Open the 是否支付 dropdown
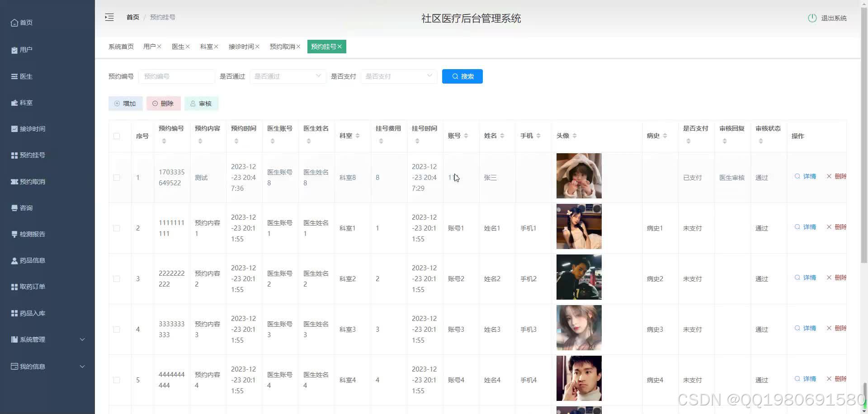 (399, 76)
